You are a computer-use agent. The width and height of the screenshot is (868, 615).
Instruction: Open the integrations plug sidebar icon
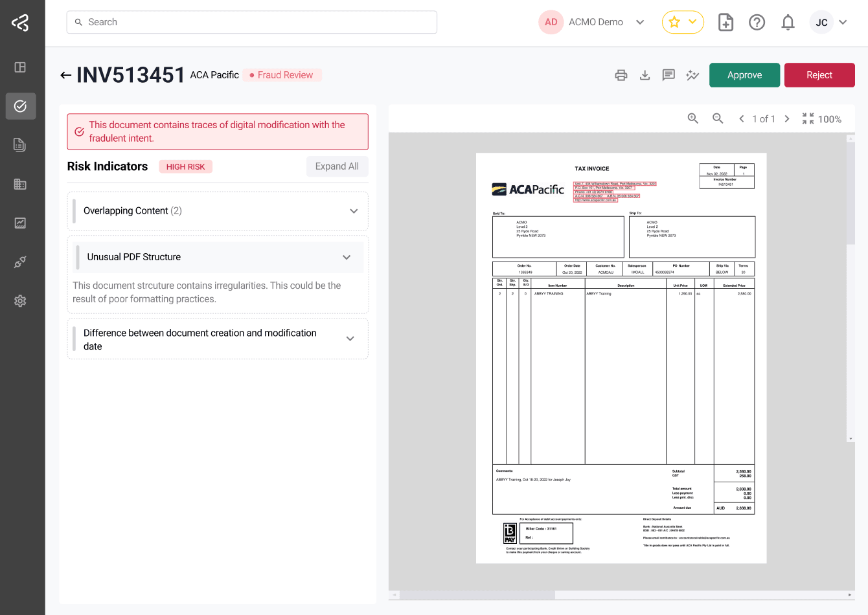coord(20,262)
